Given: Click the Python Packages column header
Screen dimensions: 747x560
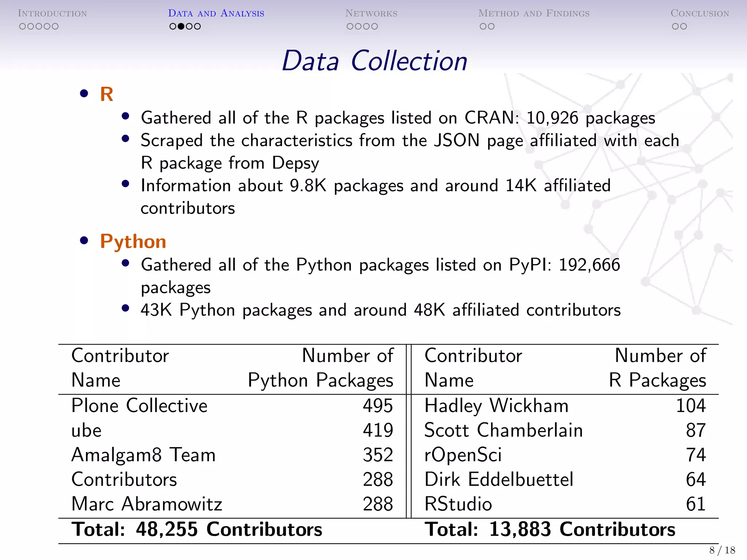Looking at the screenshot, I should click(321, 368).
